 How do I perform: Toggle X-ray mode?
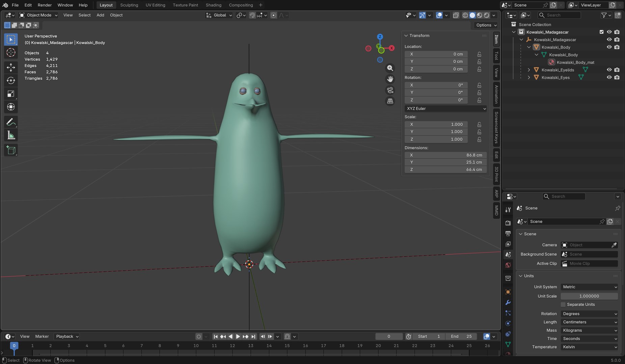coord(456,15)
